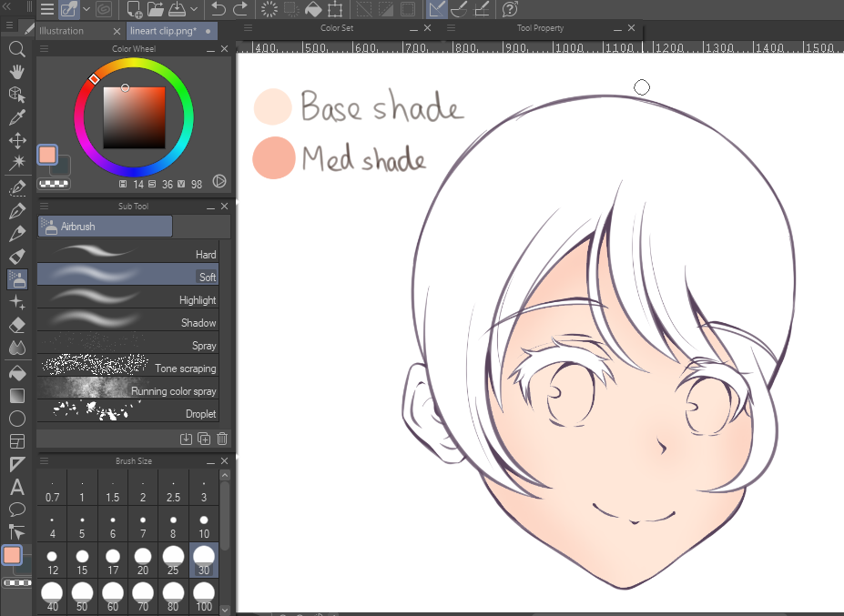Click the Redo arrow icon
Image resolution: width=844 pixels, height=616 pixels.
pos(240,10)
